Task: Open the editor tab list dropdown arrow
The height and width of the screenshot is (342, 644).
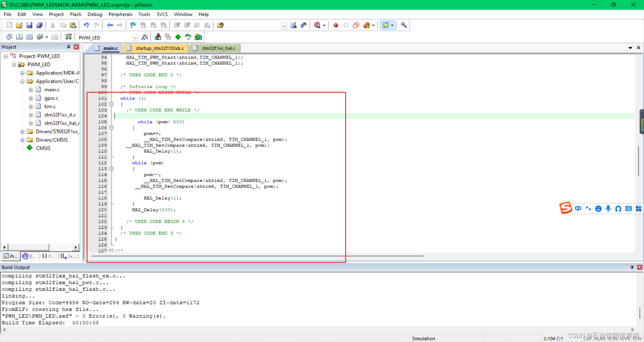Action: (630, 48)
